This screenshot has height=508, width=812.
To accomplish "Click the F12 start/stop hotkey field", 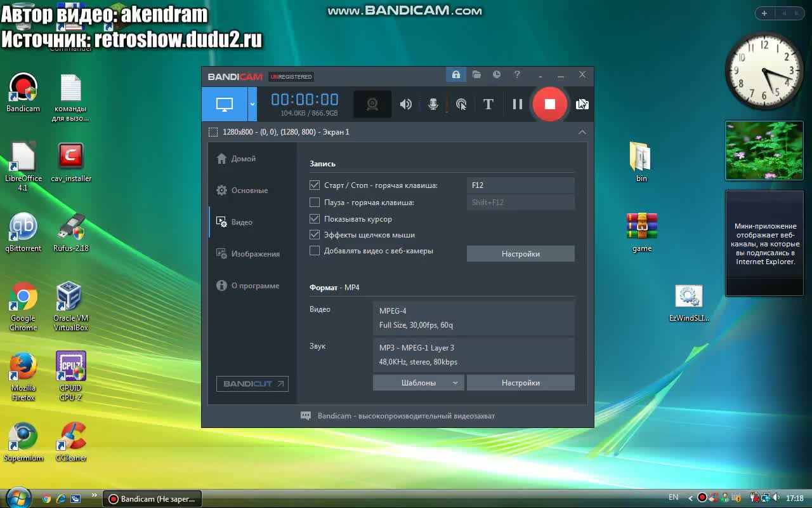I will [x=521, y=185].
